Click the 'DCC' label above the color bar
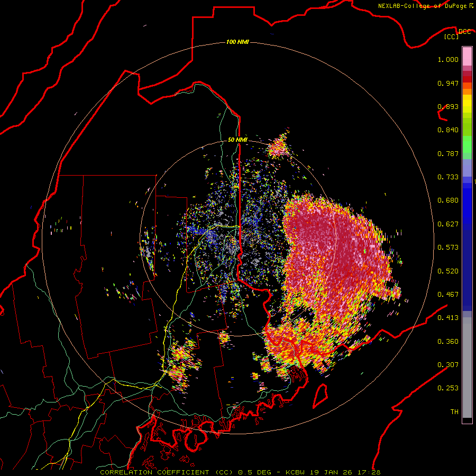The height and width of the screenshot is (476, 476). (464, 32)
